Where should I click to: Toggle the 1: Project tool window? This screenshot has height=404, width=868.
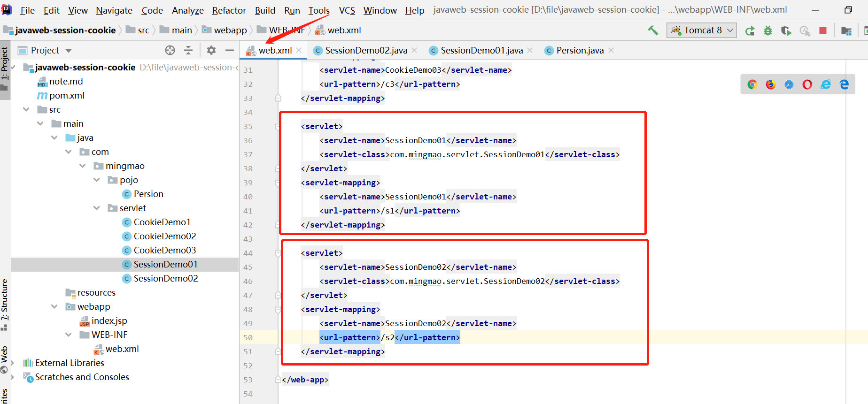5,69
